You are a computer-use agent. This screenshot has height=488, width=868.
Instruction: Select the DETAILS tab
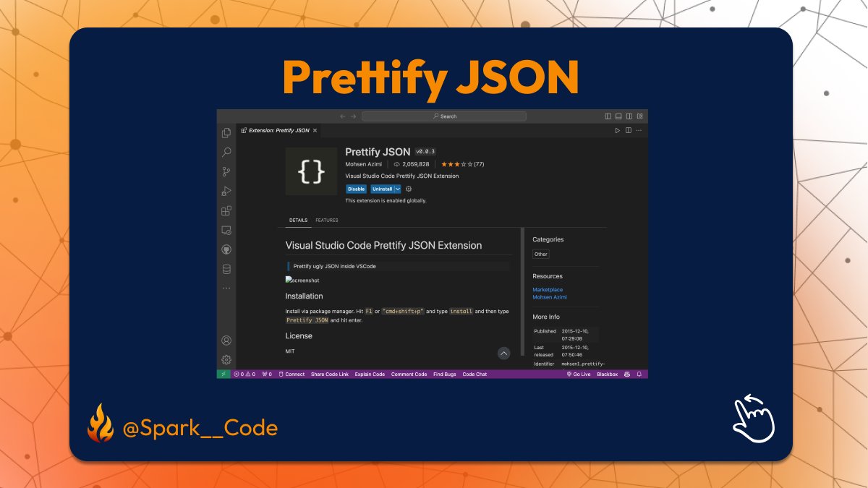coord(298,221)
